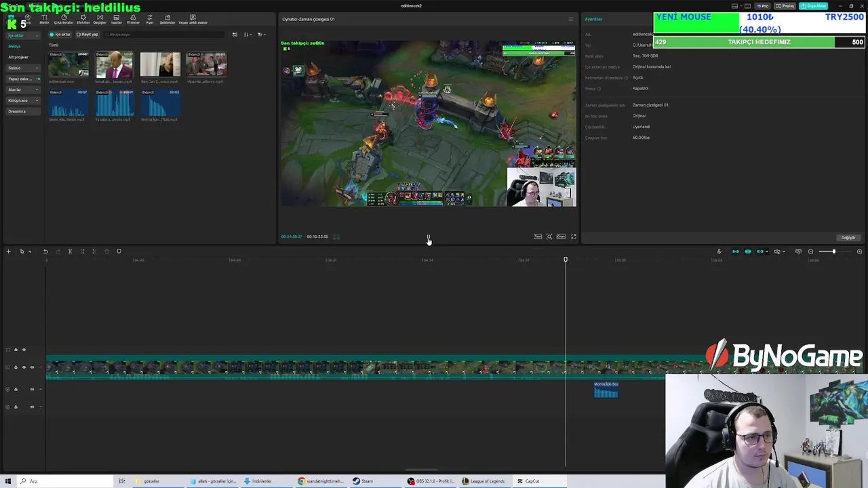868x488 pixels.
Task: Click the zoom-to-fit icon below player
Action: [549, 237]
